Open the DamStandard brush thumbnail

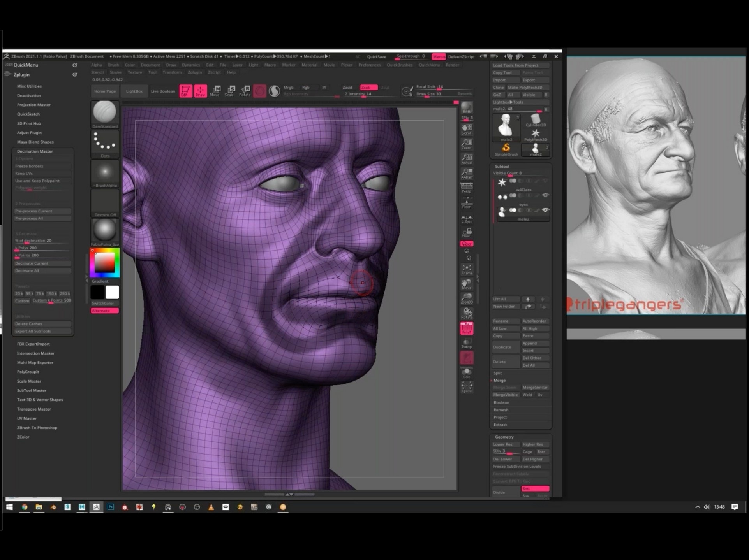click(105, 112)
